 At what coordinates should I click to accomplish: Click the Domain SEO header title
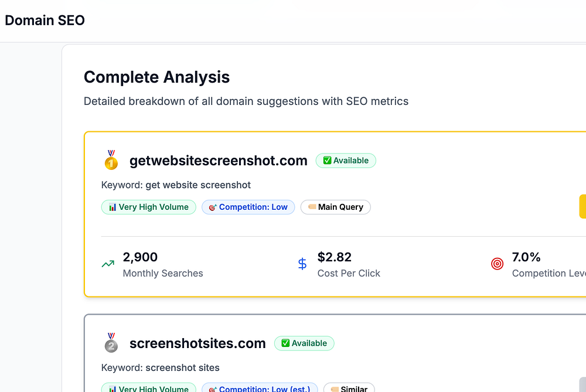click(x=45, y=21)
